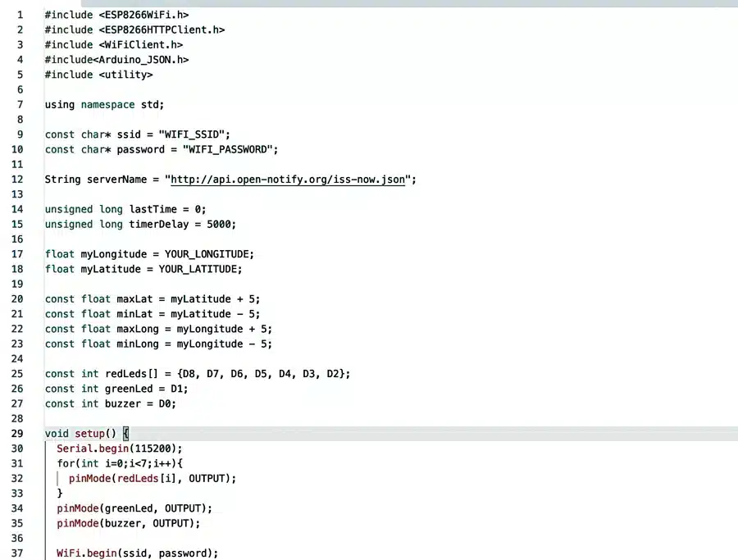
Task: Click the Serial.begin(115200) call
Action: point(120,448)
